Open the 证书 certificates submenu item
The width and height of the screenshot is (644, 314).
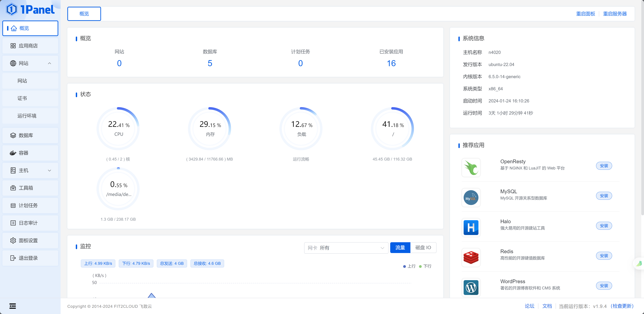click(22, 98)
